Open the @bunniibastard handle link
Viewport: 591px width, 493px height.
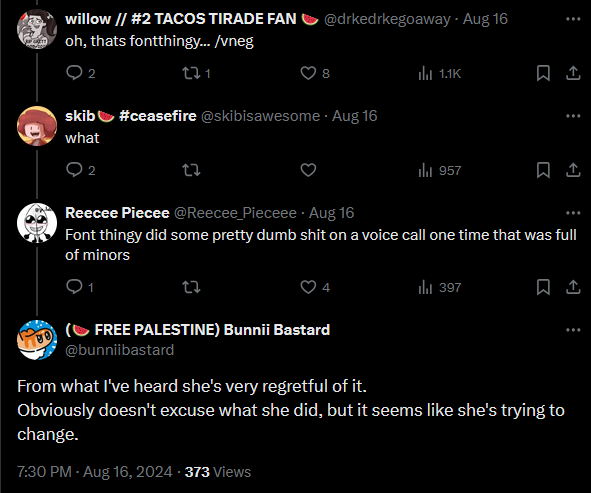pos(119,350)
